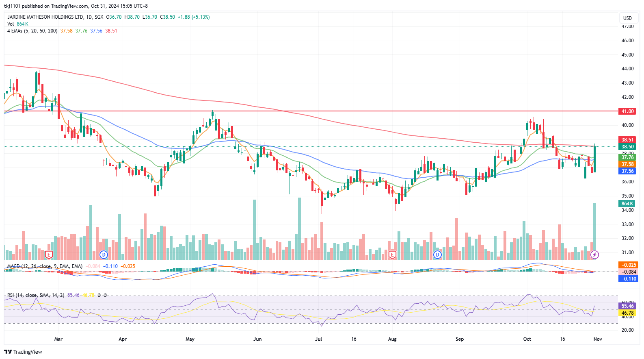Click the Sep label on time axis
644x359 pixels.
[460, 339]
